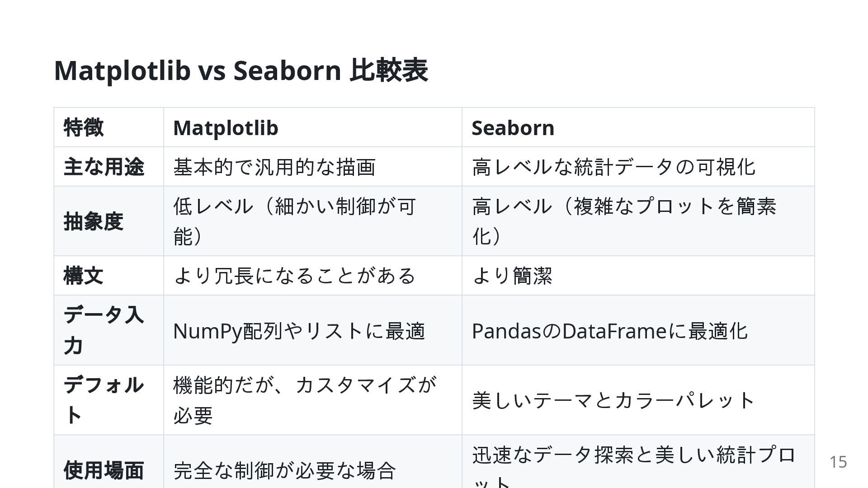Screen dimensions: 868x488
Task: Click the cell '美しいテーマとカラーパレット'
Action: 613,400
